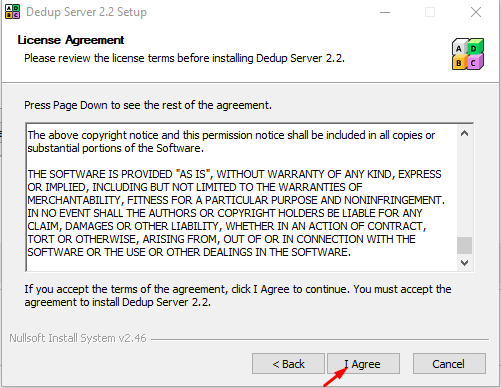Click the ABCD blocks logo in the header

click(468, 54)
